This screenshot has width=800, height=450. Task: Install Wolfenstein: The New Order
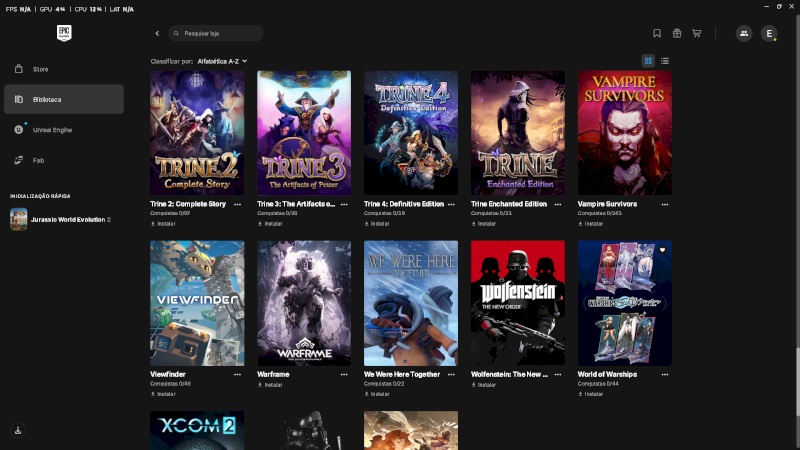click(x=484, y=385)
